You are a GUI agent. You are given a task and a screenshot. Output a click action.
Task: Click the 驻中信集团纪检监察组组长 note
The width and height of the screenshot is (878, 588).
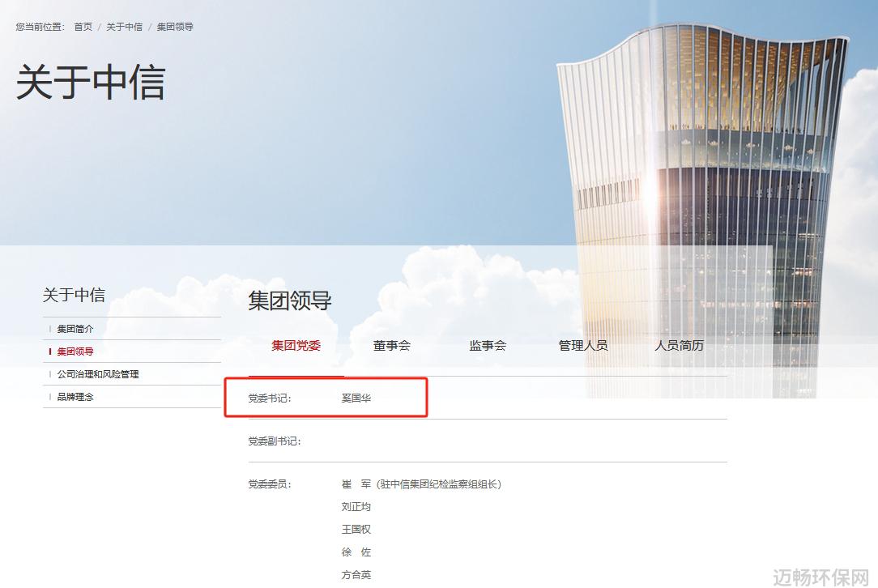[439, 484]
